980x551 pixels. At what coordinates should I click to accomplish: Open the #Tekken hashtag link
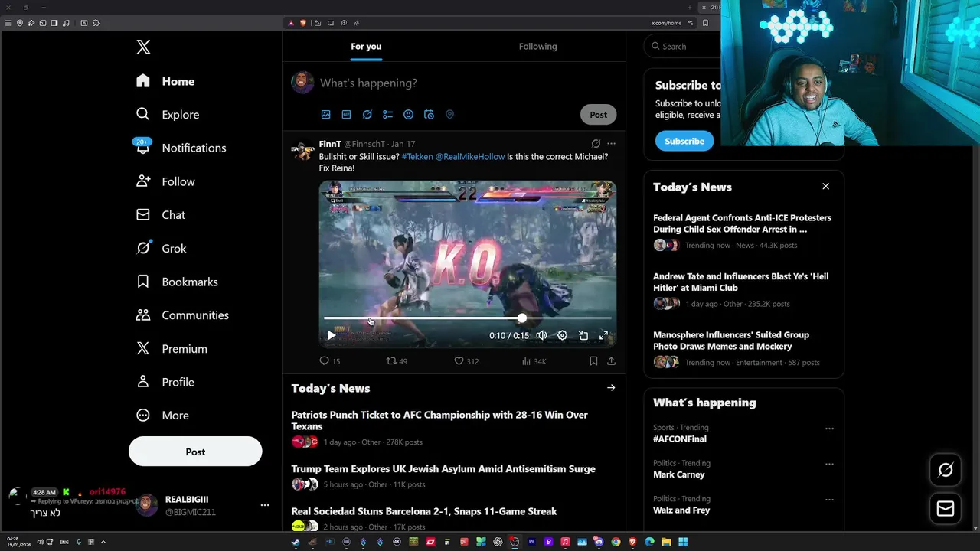(417, 156)
